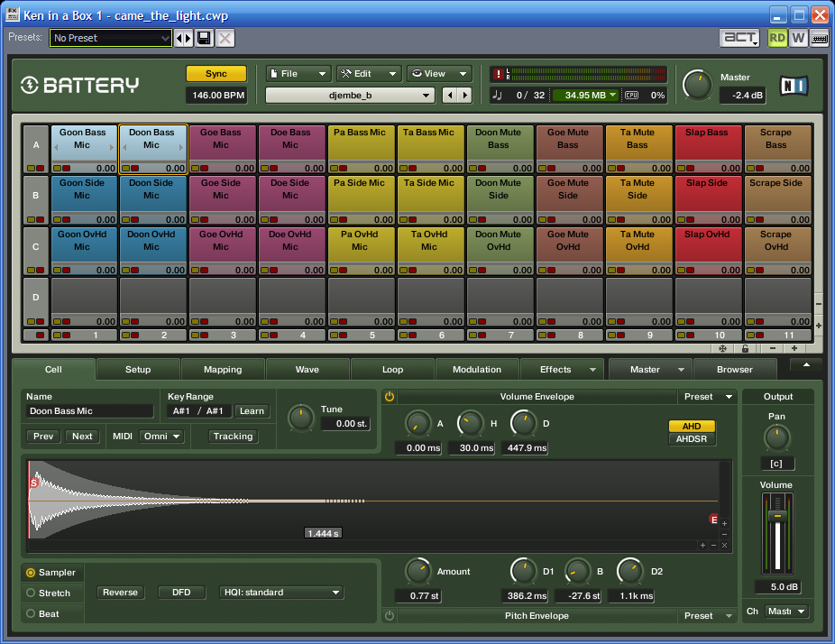
Task: Click the snowflake freeze icon below matrix
Action: (x=722, y=348)
